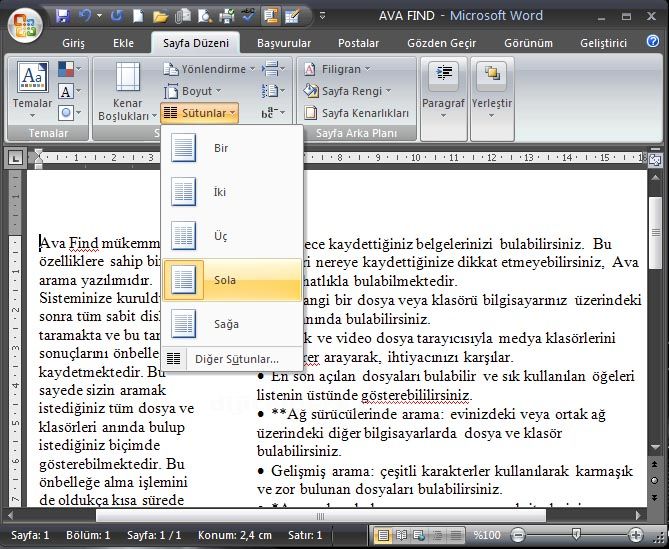Click the horizontal scrollbar thumb
The image size is (669, 549).
point(321,516)
